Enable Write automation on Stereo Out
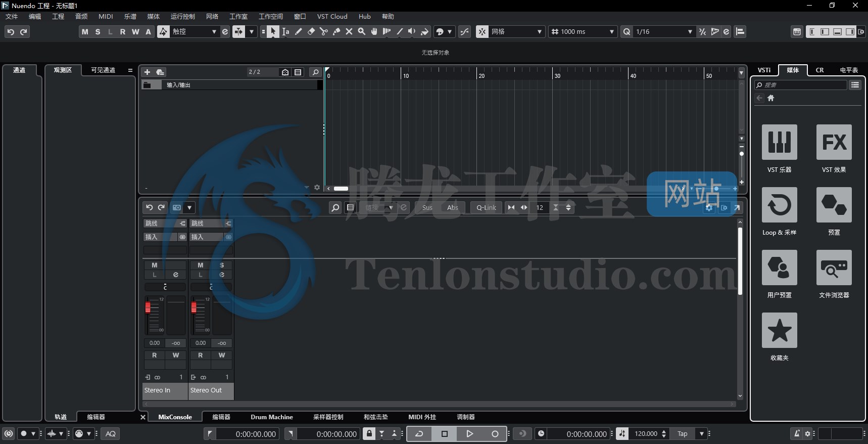868x444 pixels. [222, 355]
